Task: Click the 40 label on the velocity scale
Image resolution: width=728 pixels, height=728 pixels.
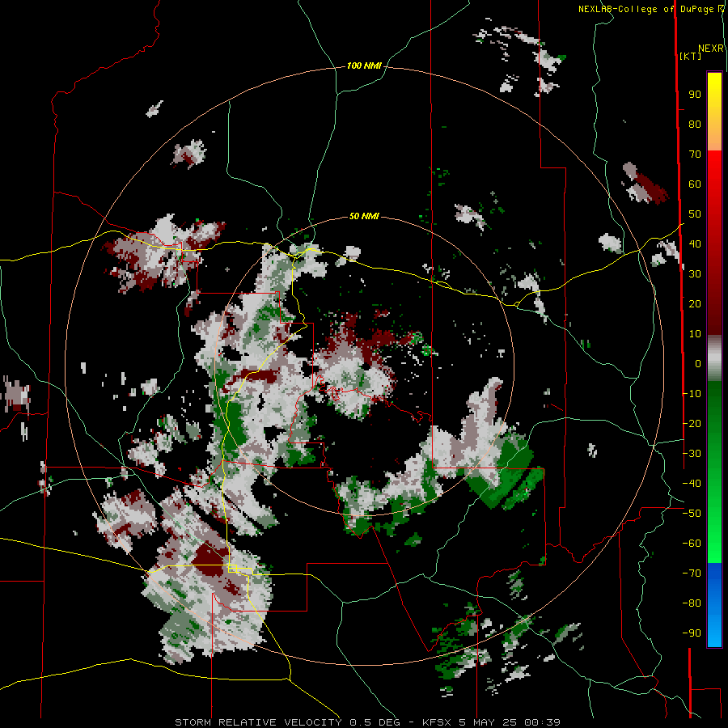Action: (695, 243)
